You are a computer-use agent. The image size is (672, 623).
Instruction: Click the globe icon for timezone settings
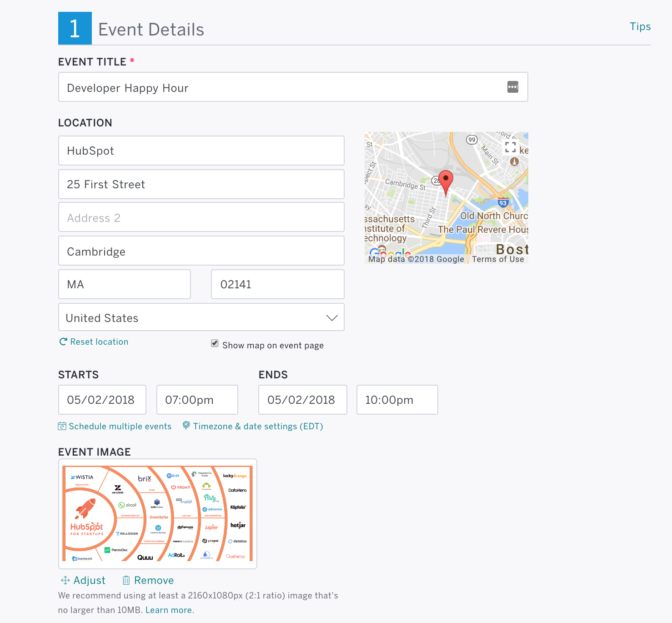(186, 425)
